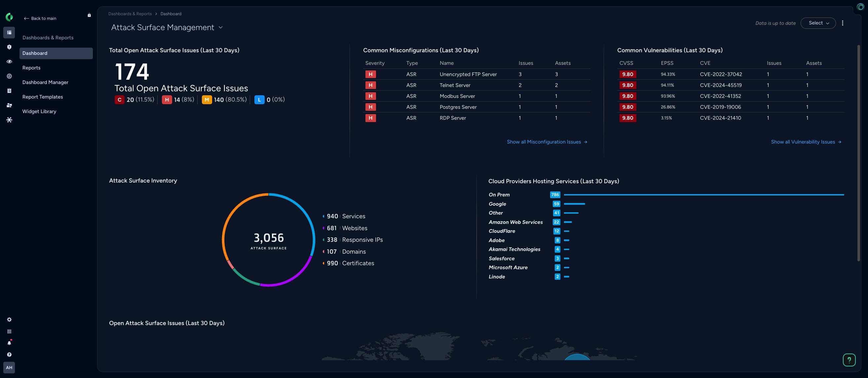Open the apps grid icon
Image resolution: width=868 pixels, height=378 pixels.
[x=9, y=331]
